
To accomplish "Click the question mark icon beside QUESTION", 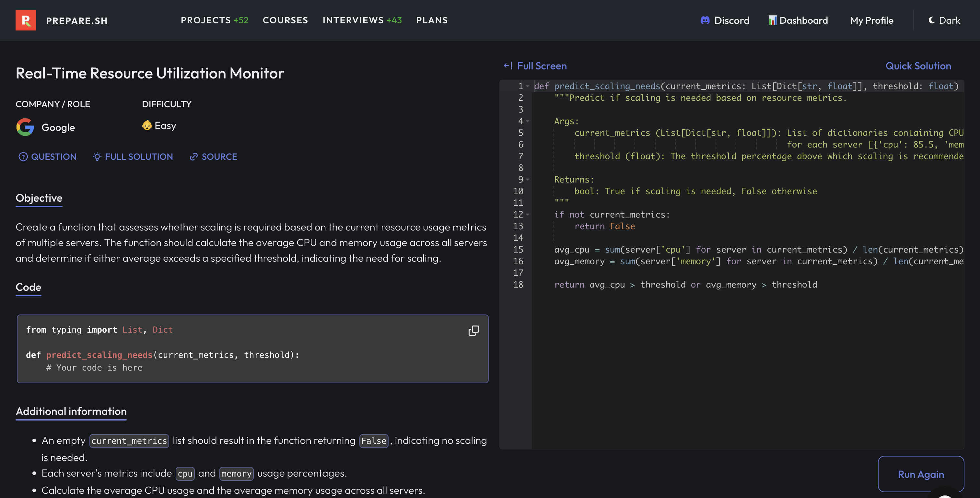I will click(23, 157).
